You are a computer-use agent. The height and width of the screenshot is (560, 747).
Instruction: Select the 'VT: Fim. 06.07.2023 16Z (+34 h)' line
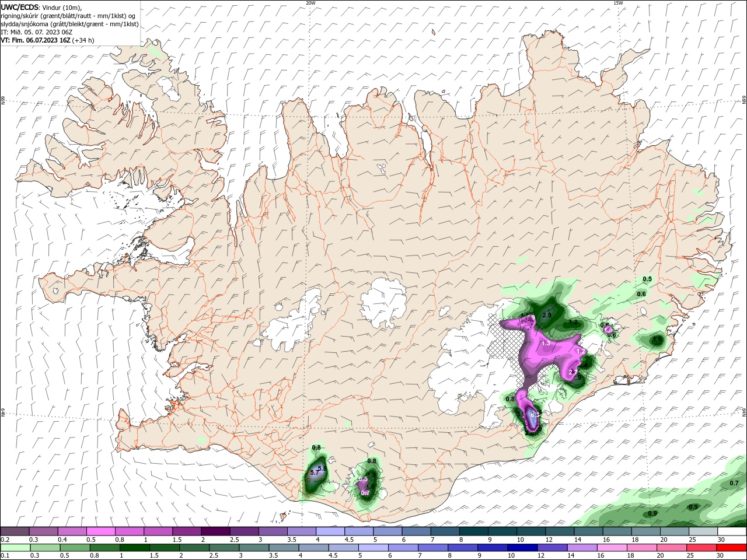click(47, 40)
